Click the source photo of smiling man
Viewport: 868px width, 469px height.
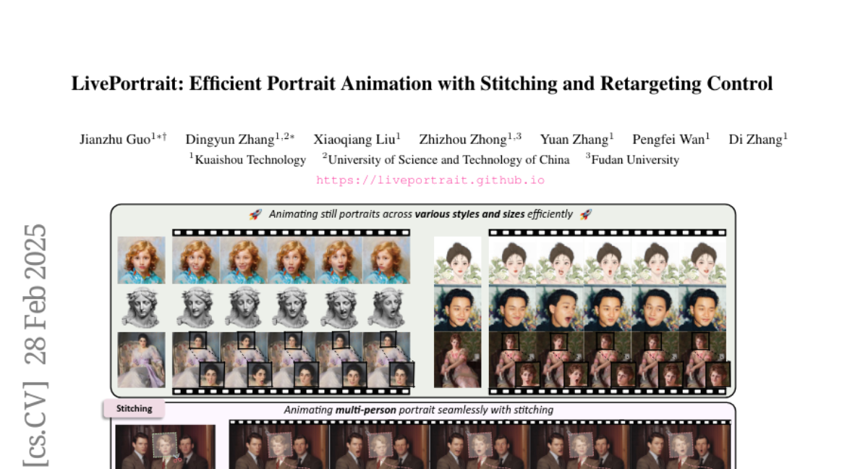coord(457,308)
